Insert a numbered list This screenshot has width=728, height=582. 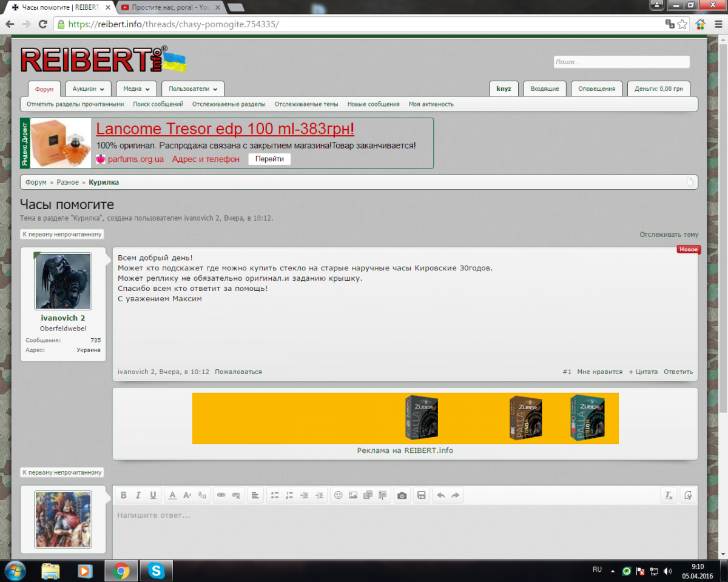[289, 495]
